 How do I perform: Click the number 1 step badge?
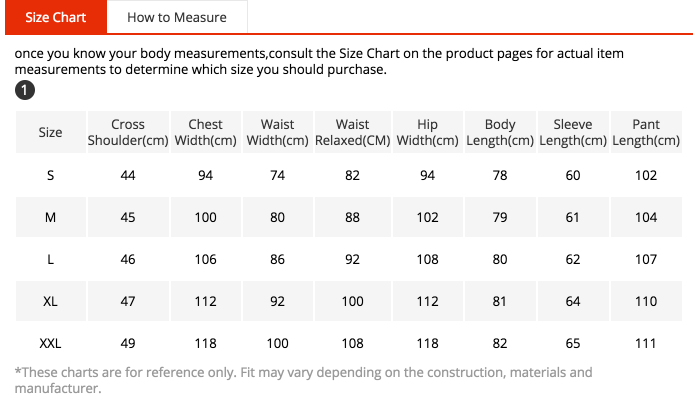(26, 92)
